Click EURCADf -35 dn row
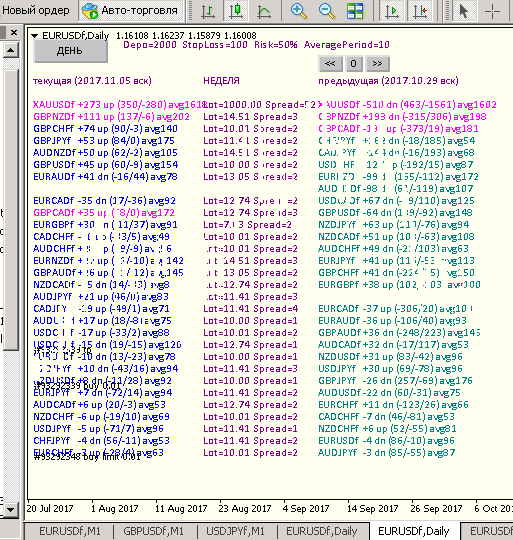This screenshot has height=540, width=513. (x=104, y=201)
